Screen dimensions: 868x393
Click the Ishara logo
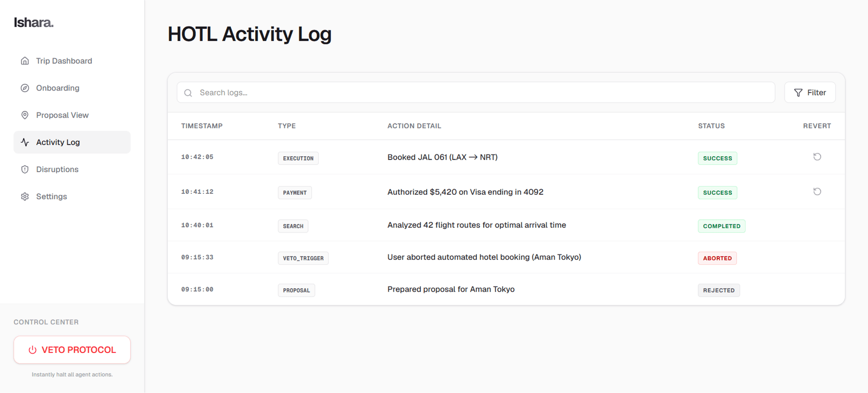(34, 23)
